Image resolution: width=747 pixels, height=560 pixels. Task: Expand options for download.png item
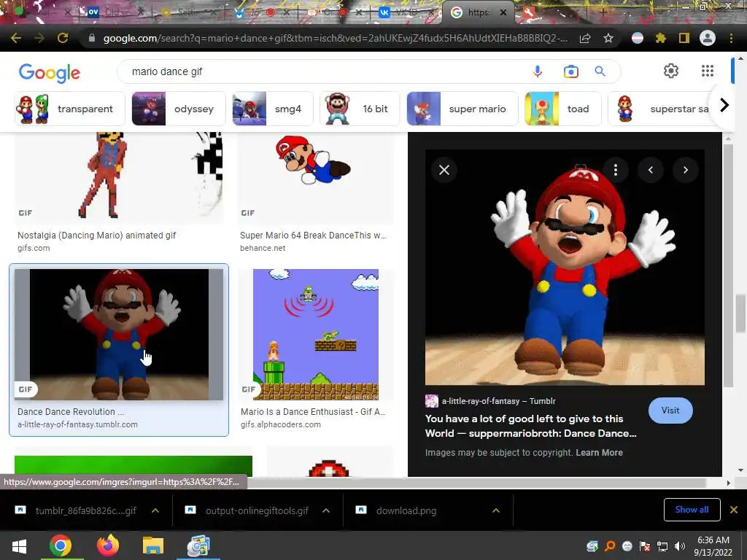pos(496,510)
